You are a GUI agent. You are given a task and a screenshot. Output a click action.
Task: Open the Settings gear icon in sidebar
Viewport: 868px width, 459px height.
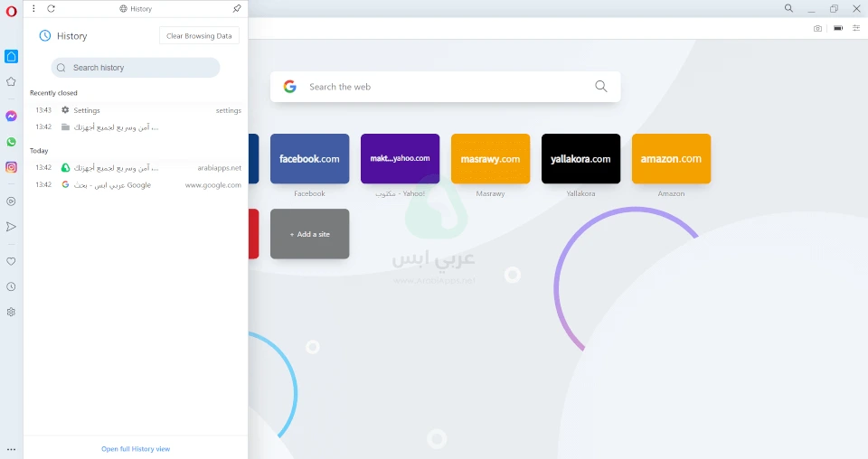click(11, 312)
